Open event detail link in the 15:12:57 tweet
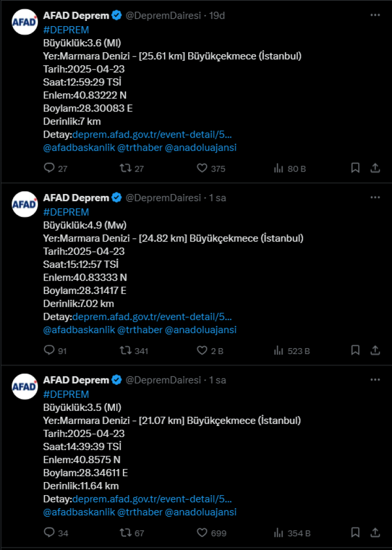 [152, 317]
